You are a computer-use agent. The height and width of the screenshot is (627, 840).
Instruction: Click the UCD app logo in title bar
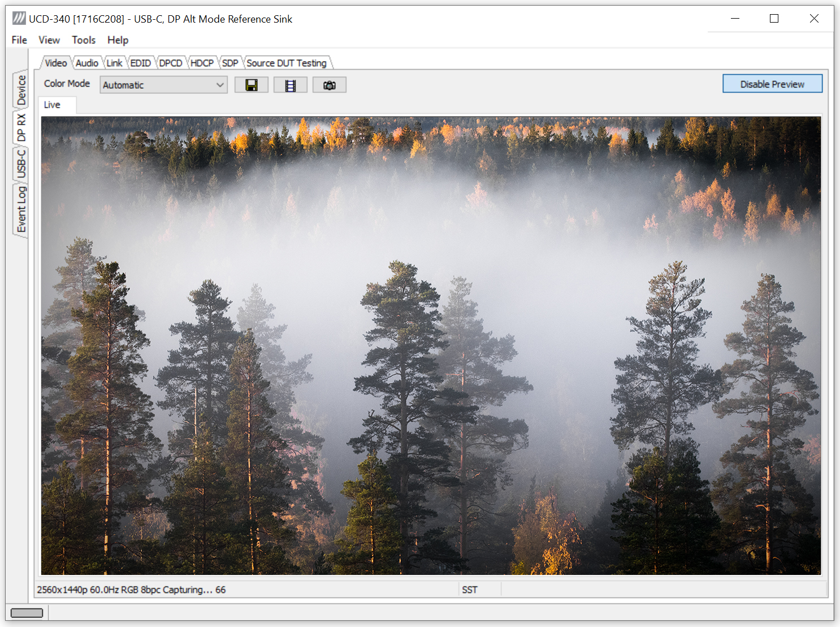(x=19, y=19)
